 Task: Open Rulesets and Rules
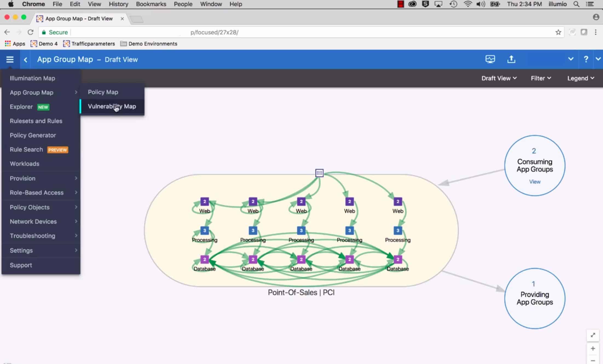[41, 121]
